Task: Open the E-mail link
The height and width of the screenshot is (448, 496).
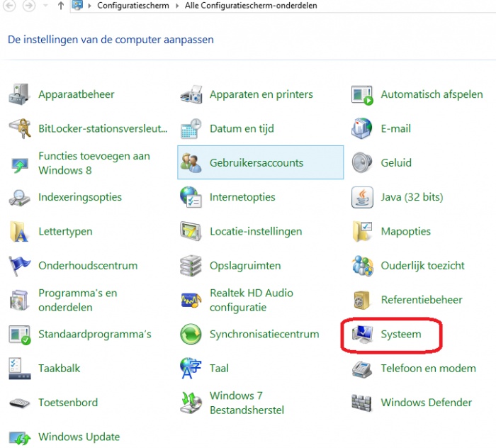Action: tap(395, 128)
